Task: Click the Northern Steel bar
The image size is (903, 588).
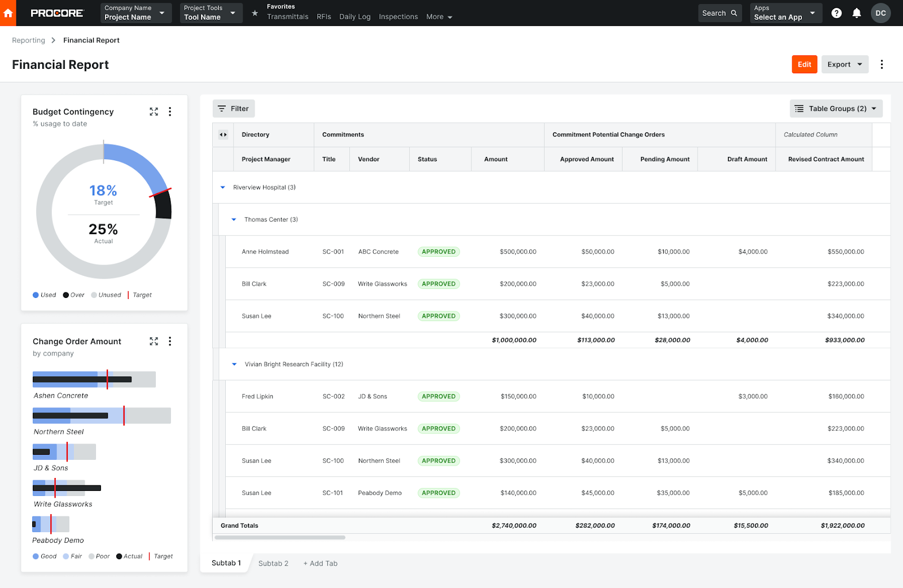Action: pyautogui.click(x=102, y=415)
